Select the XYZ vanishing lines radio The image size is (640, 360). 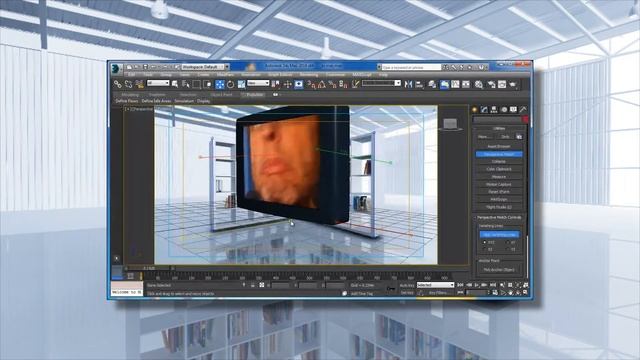(484, 242)
